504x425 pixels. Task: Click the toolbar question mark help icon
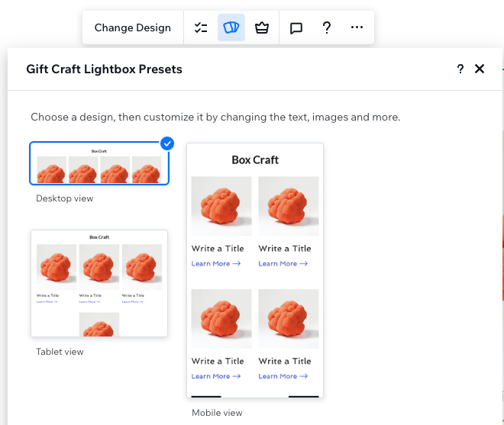pyautogui.click(x=327, y=27)
